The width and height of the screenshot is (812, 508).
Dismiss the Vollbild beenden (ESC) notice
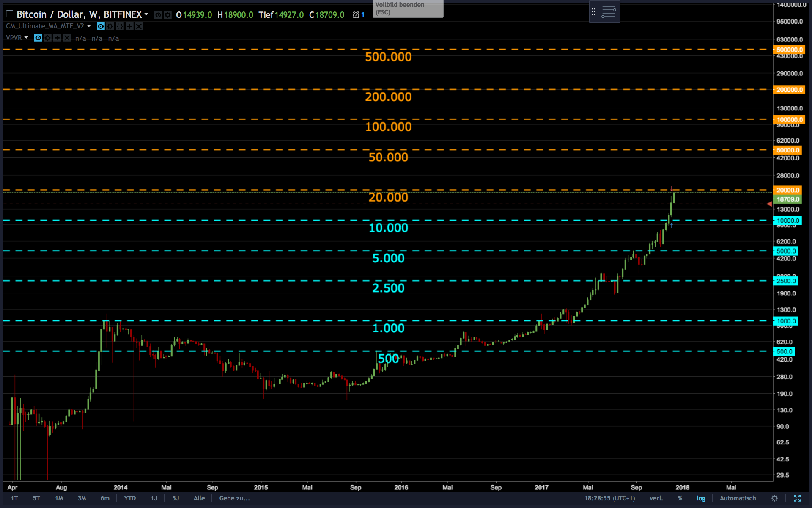(408, 8)
